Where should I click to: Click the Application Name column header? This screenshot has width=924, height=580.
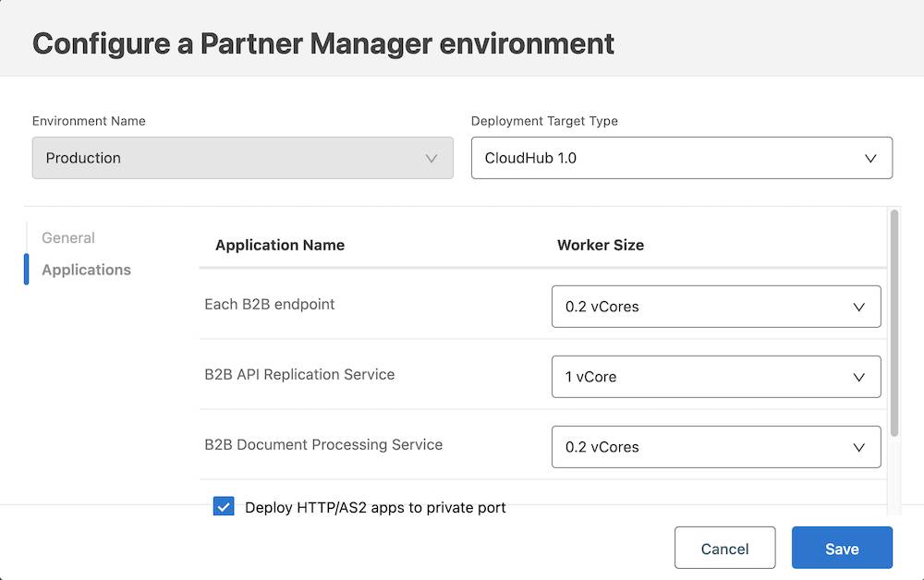pyautogui.click(x=280, y=245)
